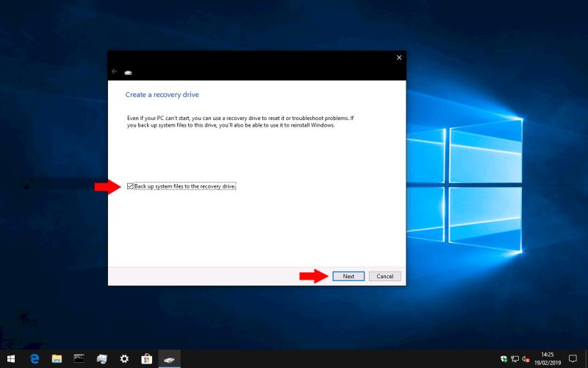Open the Action Center notifications
588x368 pixels.
click(x=573, y=359)
